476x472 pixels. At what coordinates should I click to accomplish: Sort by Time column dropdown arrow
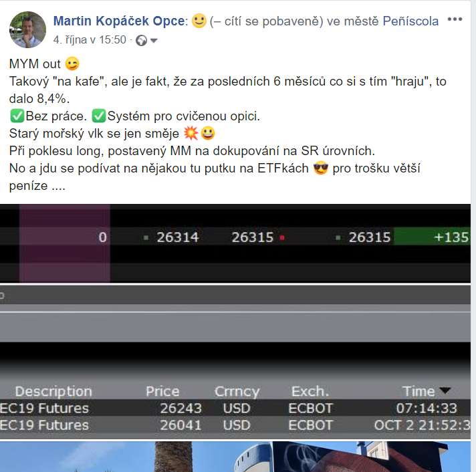[x=445, y=390]
